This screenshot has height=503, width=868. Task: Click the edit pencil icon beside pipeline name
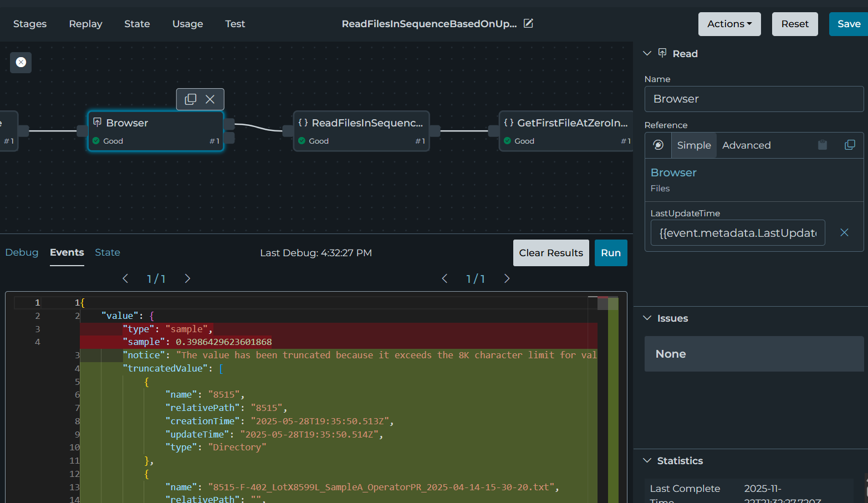(528, 23)
